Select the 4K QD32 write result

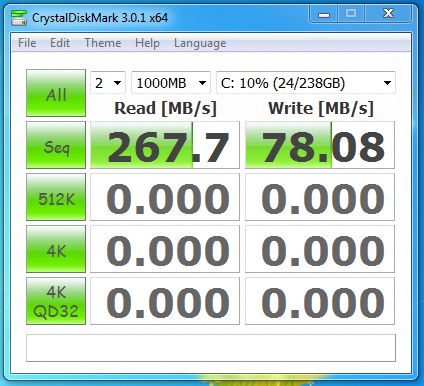(x=320, y=301)
